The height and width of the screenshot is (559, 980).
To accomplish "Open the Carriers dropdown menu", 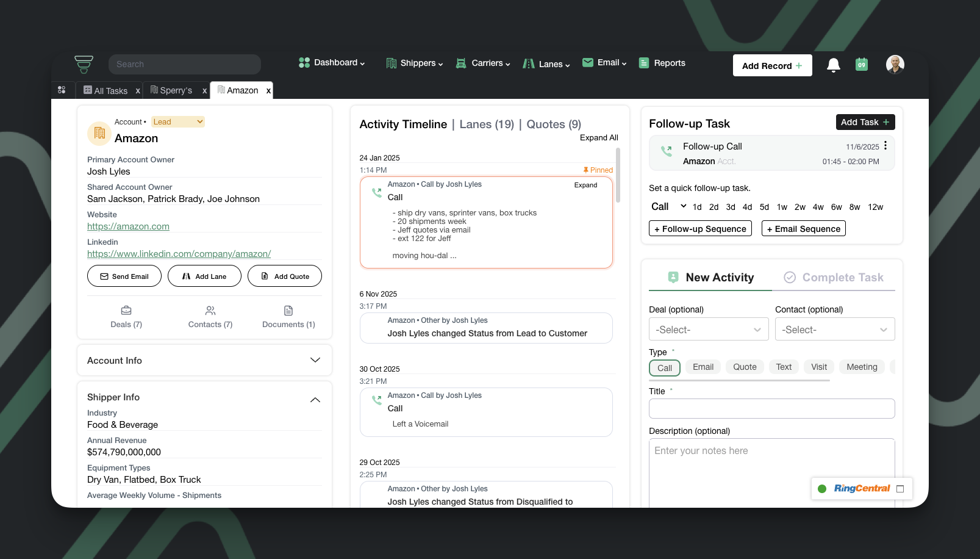I will pos(483,63).
